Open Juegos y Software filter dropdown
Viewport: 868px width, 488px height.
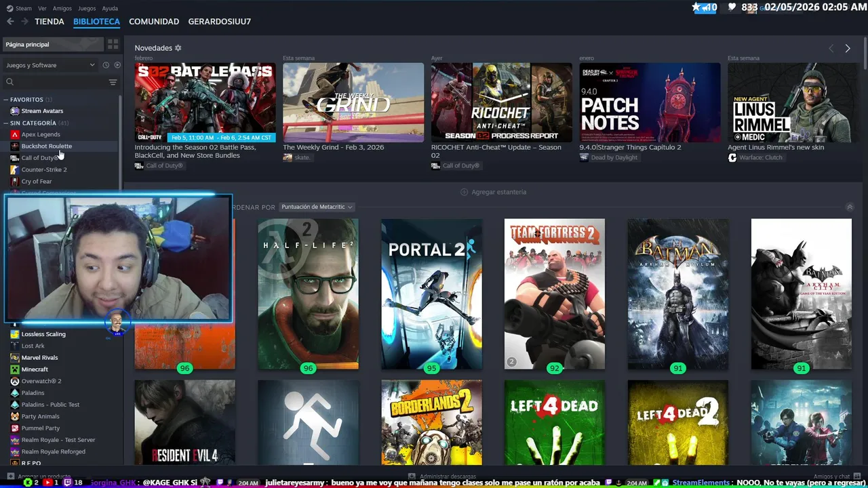[x=51, y=65]
